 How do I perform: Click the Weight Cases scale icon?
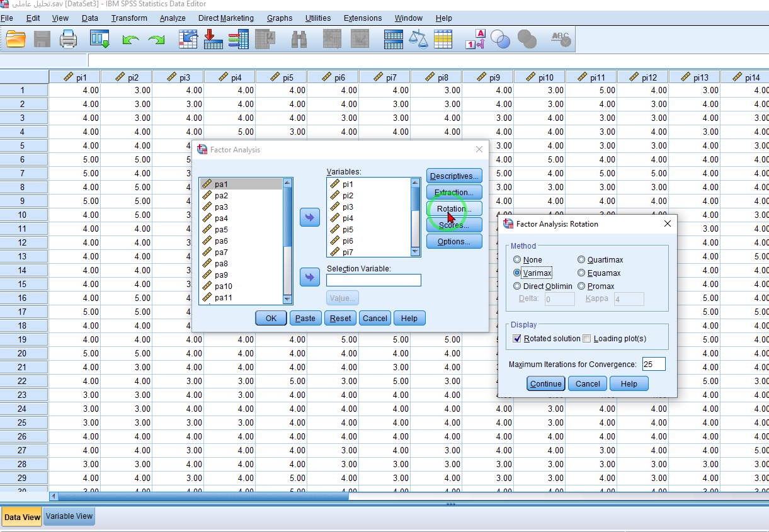(x=418, y=40)
